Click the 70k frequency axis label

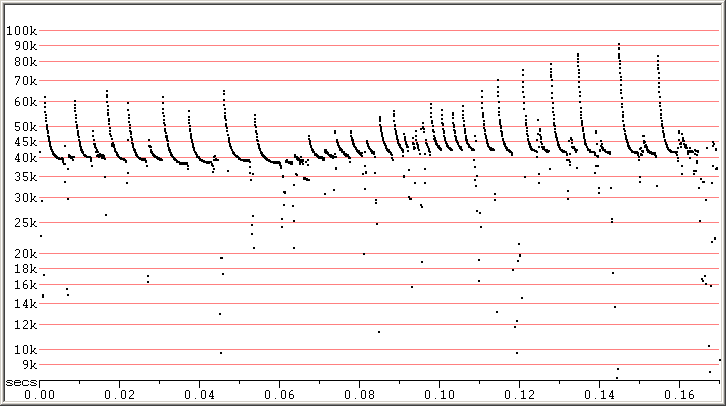[x=26, y=81]
